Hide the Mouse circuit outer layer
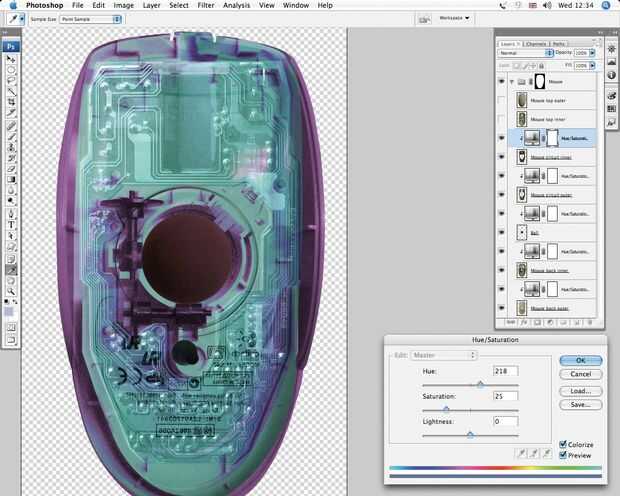Viewport: 620px width, 496px height. click(501, 195)
